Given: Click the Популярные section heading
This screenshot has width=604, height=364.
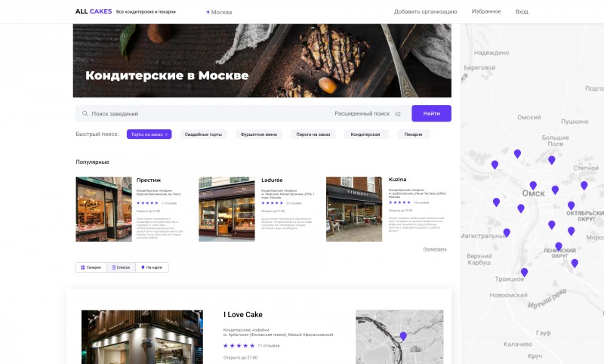Looking at the screenshot, I should pos(92,162).
